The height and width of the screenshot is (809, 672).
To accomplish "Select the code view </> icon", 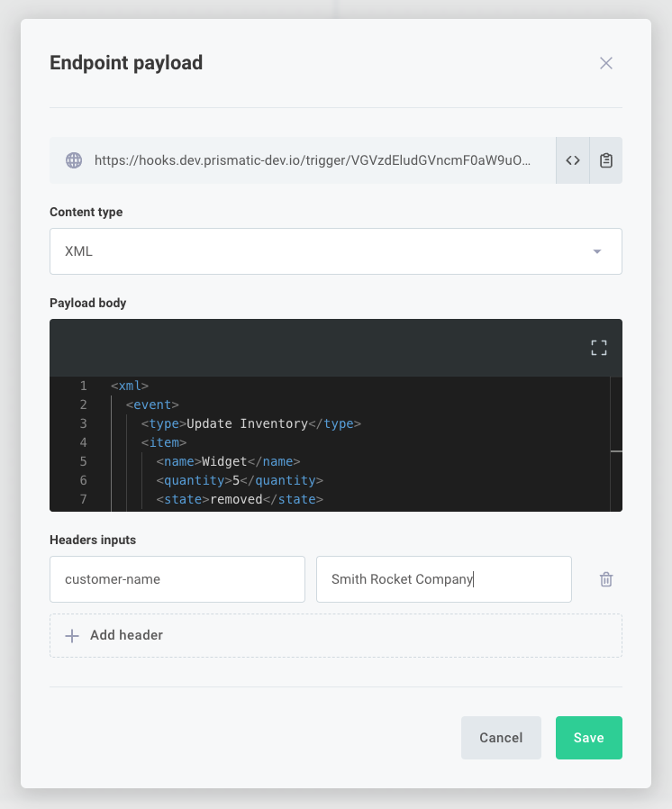I will [573, 159].
